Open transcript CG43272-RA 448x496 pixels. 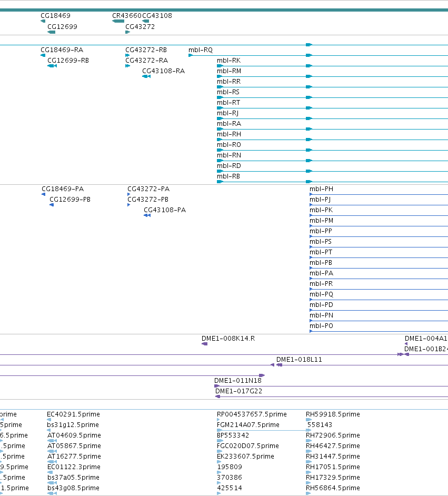(x=147, y=61)
